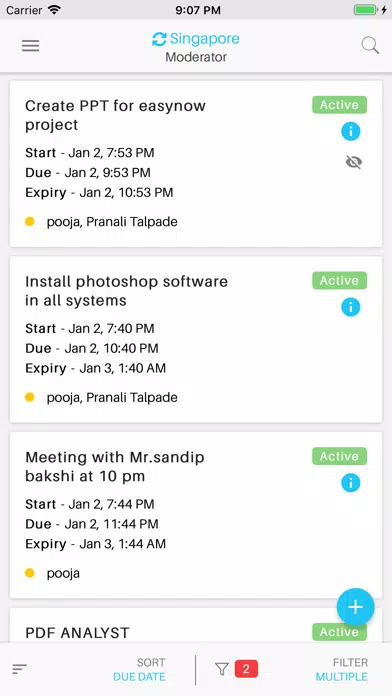The image size is (392, 696).
Task: Tap the funnel filter icon
Action: (x=222, y=669)
